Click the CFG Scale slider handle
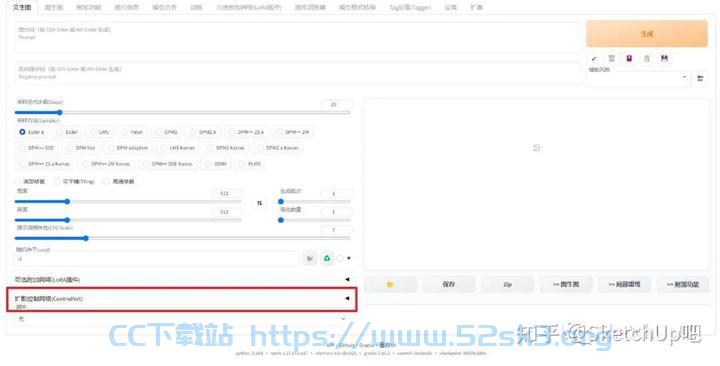 point(85,238)
